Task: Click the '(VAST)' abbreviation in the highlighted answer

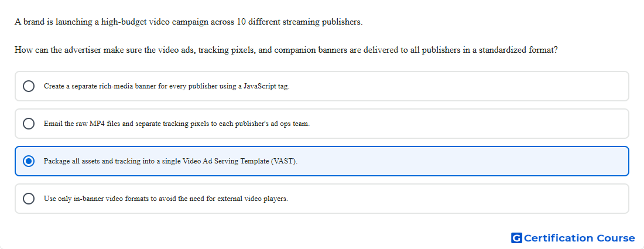Action: click(284, 161)
